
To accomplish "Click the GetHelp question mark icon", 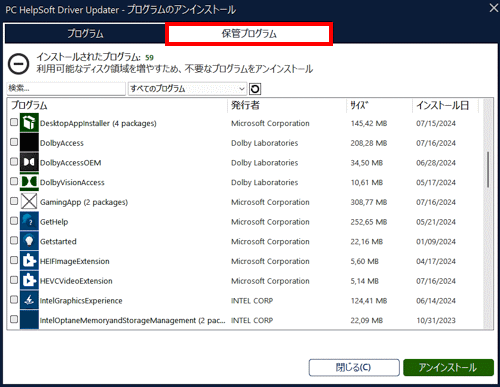I will pyautogui.click(x=29, y=221).
